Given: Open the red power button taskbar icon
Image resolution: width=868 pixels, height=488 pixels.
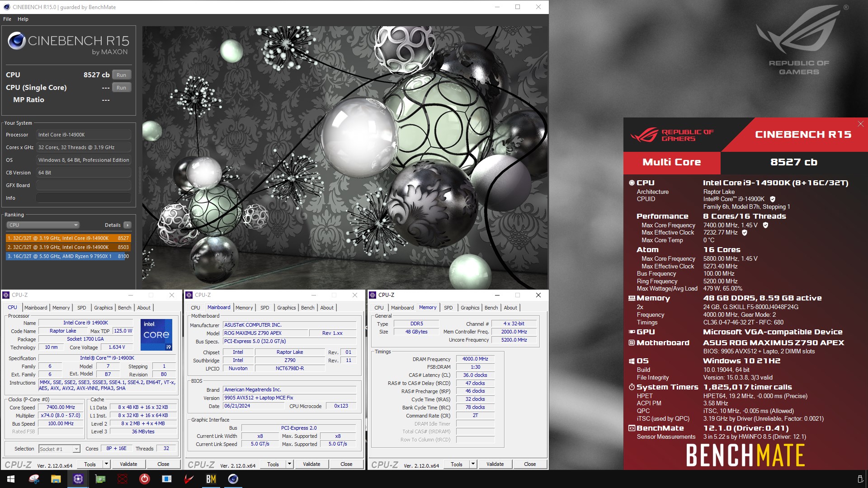Looking at the screenshot, I should pyautogui.click(x=144, y=479).
